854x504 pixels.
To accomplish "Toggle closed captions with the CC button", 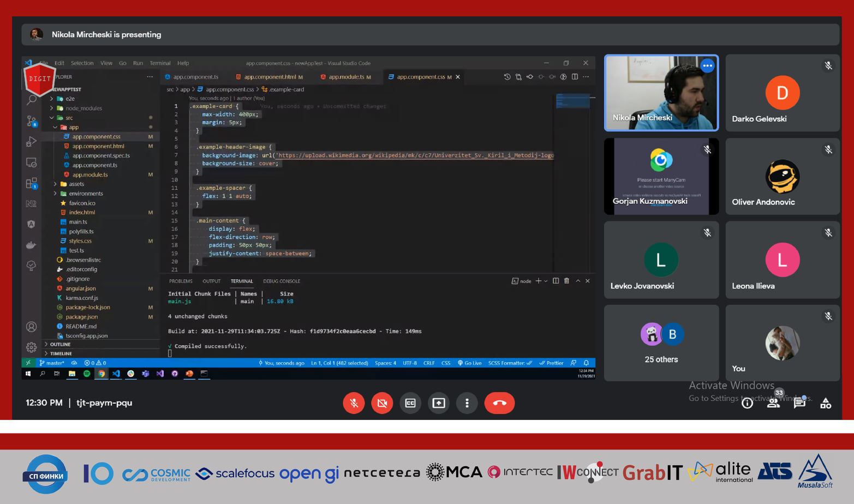I will tap(410, 403).
